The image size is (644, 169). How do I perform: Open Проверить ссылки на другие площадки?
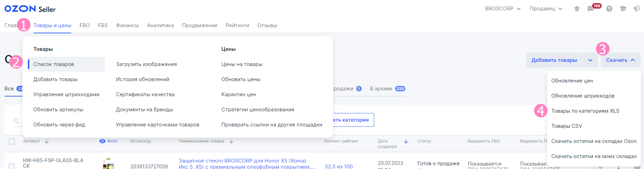(272, 125)
